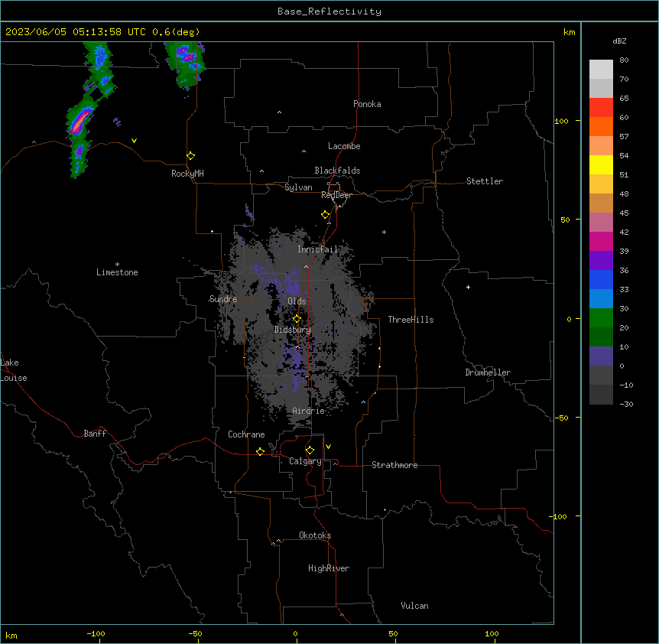
Task: Click the yellow diamond marker beside RockyMH
Action: click(191, 156)
